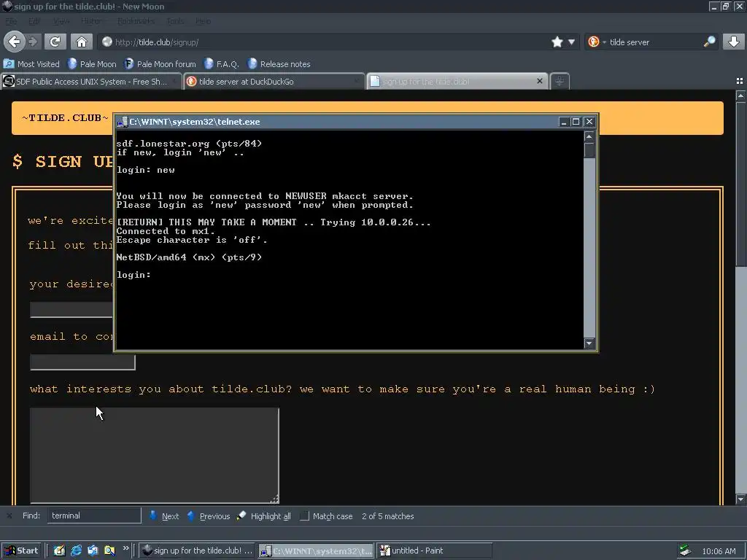Open the F.A.Q. bookmark
Viewport: 747px width, 560px height.
click(x=222, y=64)
